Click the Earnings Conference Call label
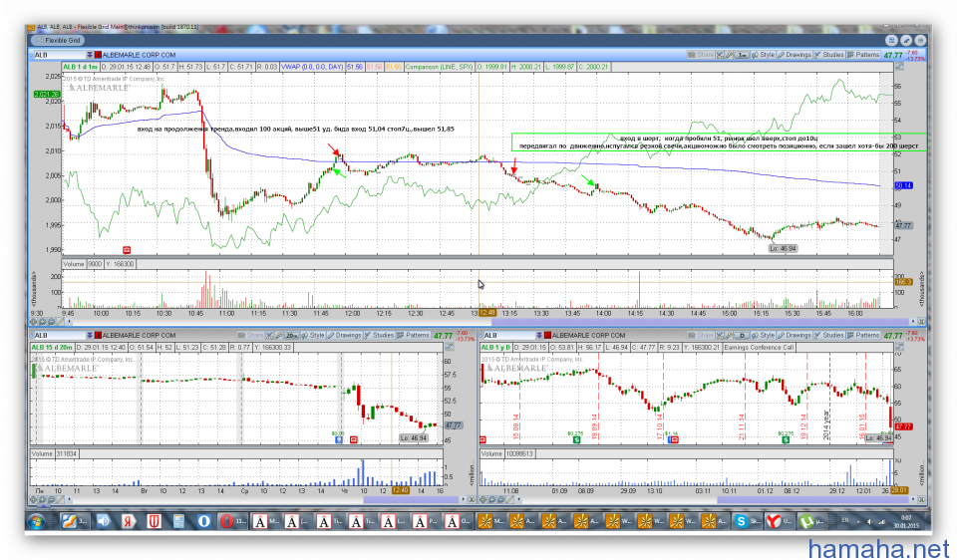 759,348
